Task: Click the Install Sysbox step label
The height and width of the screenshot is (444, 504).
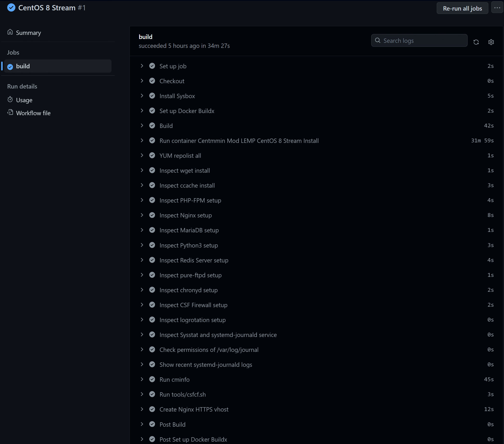Action: point(177,96)
